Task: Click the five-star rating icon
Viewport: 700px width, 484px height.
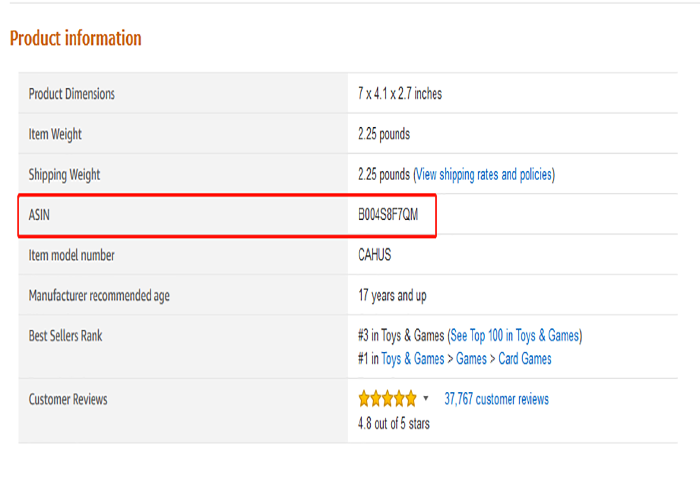Action: pyautogui.click(x=388, y=399)
